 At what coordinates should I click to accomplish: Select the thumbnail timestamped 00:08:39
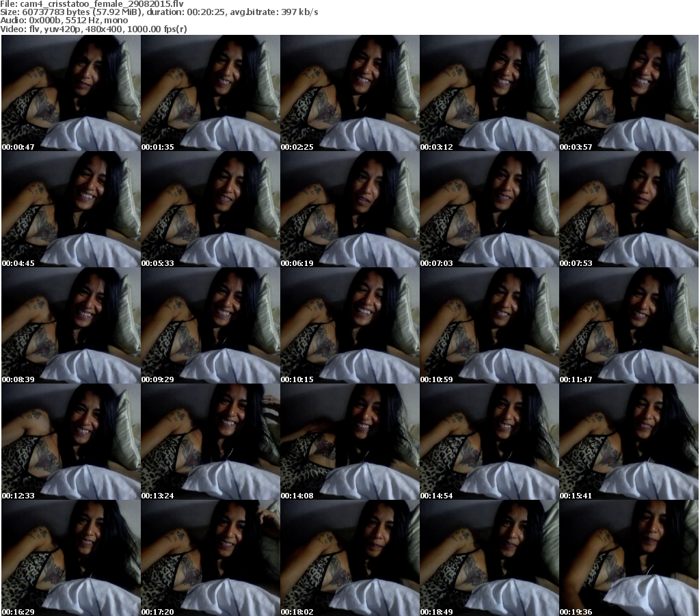tap(71, 325)
